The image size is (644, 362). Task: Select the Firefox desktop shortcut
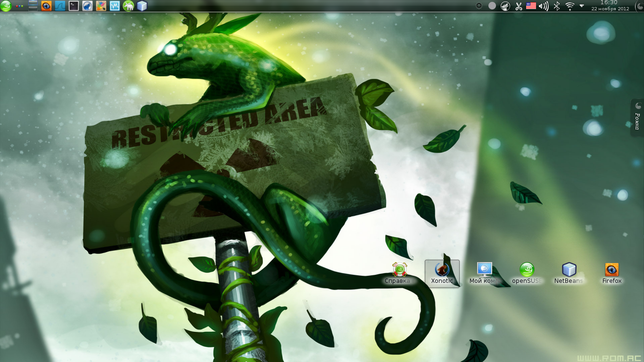(x=612, y=274)
